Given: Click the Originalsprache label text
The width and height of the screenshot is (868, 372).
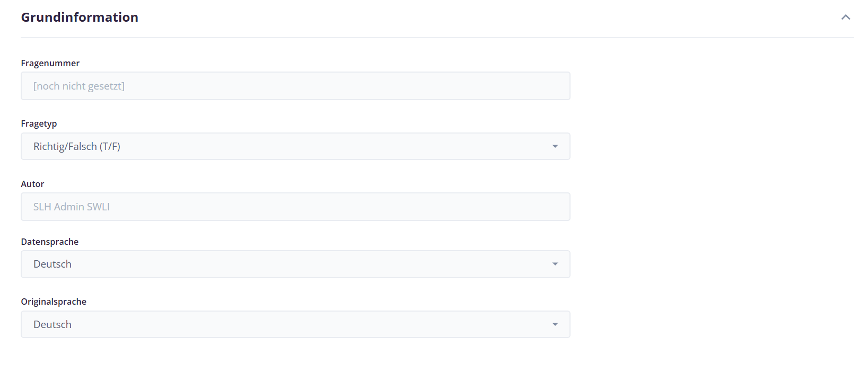Looking at the screenshot, I should point(54,302).
